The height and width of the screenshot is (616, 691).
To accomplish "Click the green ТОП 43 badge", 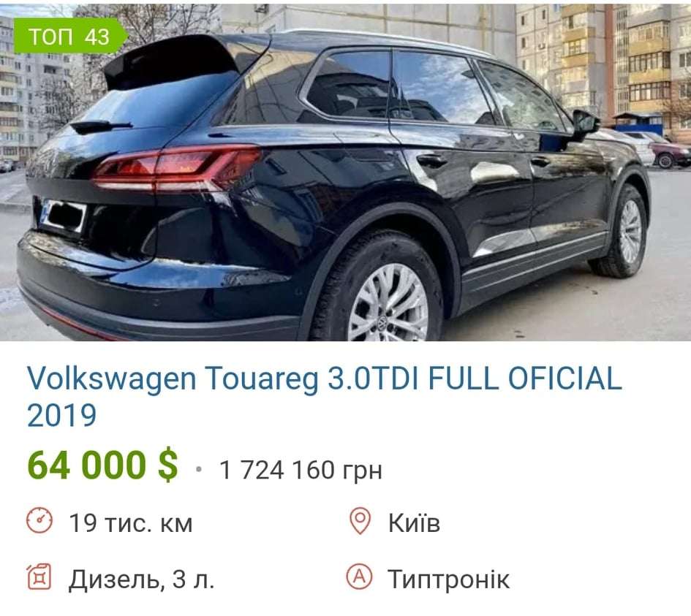I will coord(69,36).
